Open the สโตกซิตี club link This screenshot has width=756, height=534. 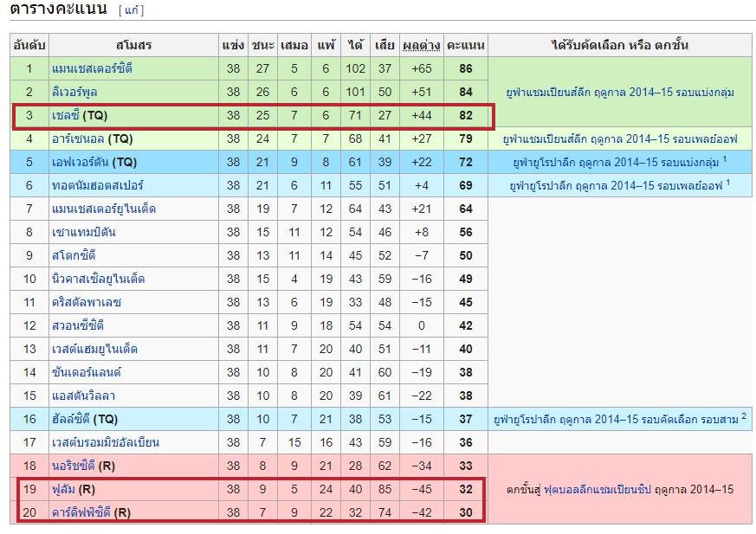(74, 255)
